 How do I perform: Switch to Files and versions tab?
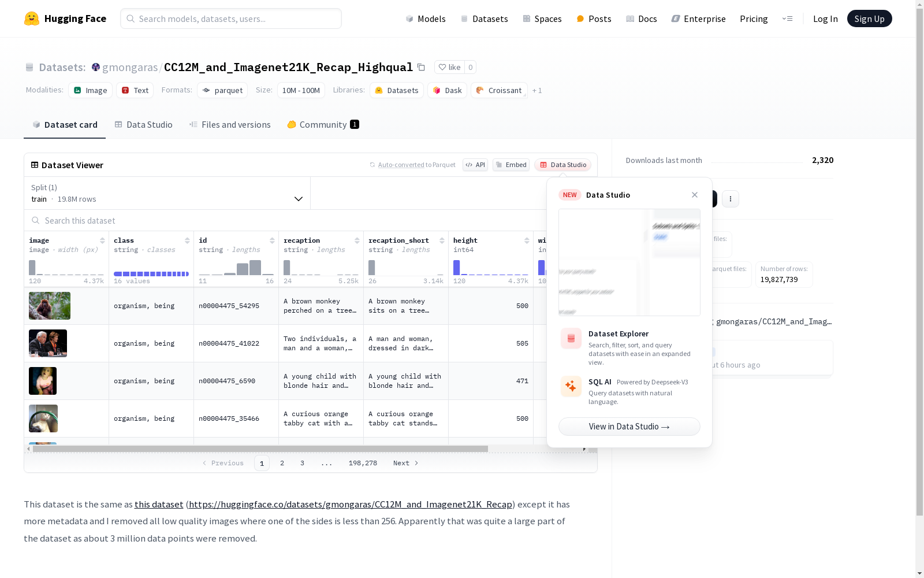230,125
